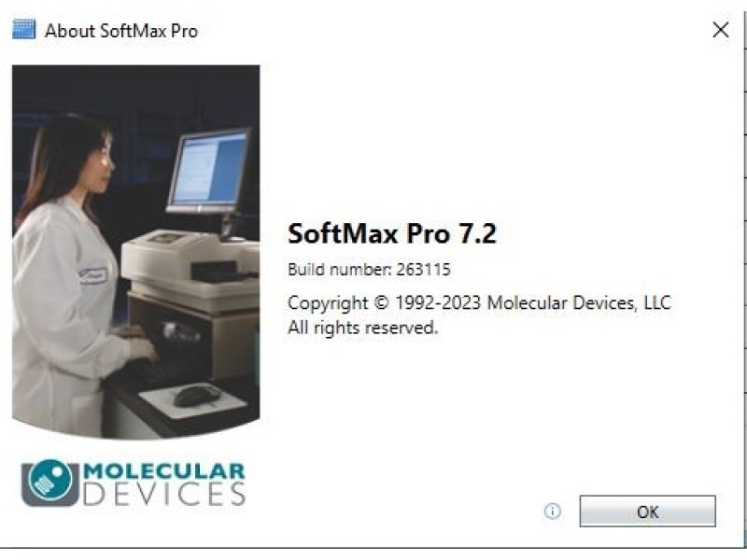Click the About SoftMax Pro title text
Viewport: 747px width, 560px height.
pos(121,31)
